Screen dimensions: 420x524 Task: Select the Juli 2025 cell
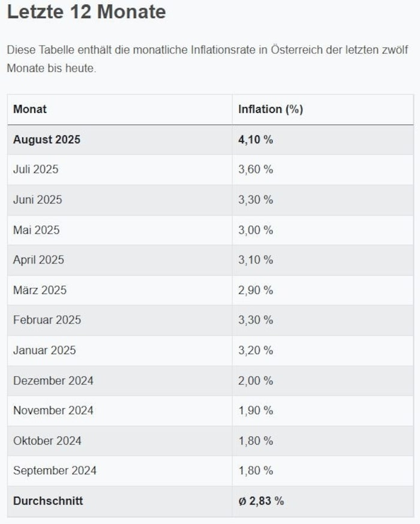[36, 170]
